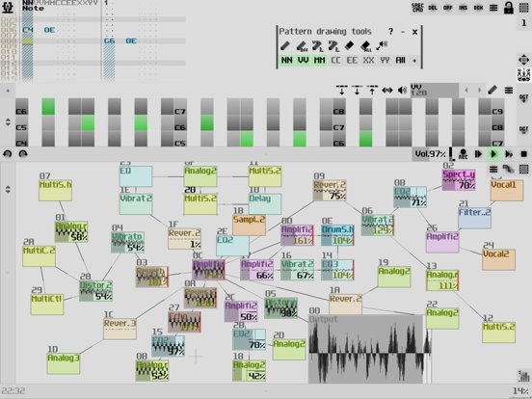Select the MultiCtl module
The height and width of the screenshot is (399, 532).
tap(47, 305)
